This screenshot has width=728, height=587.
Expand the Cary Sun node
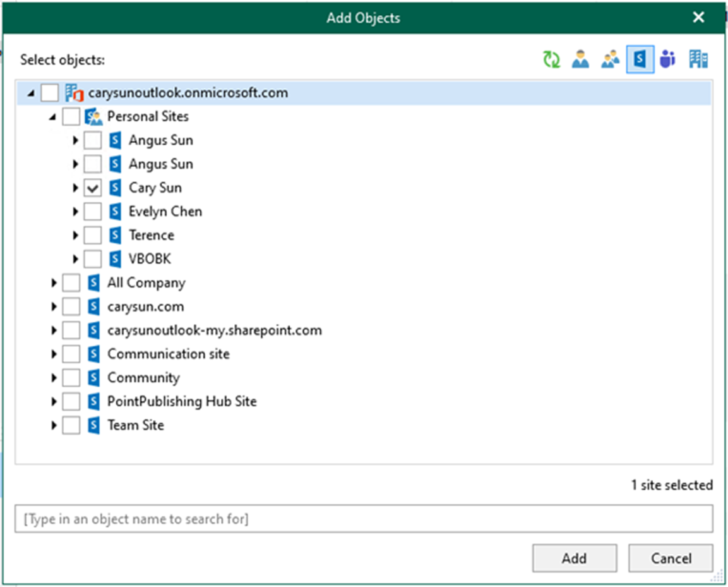pyautogui.click(x=75, y=188)
